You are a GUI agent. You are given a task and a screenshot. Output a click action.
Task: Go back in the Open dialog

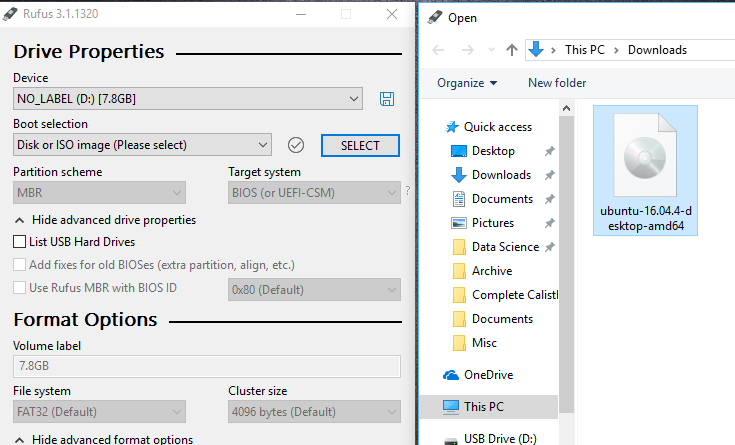click(438, 50)
